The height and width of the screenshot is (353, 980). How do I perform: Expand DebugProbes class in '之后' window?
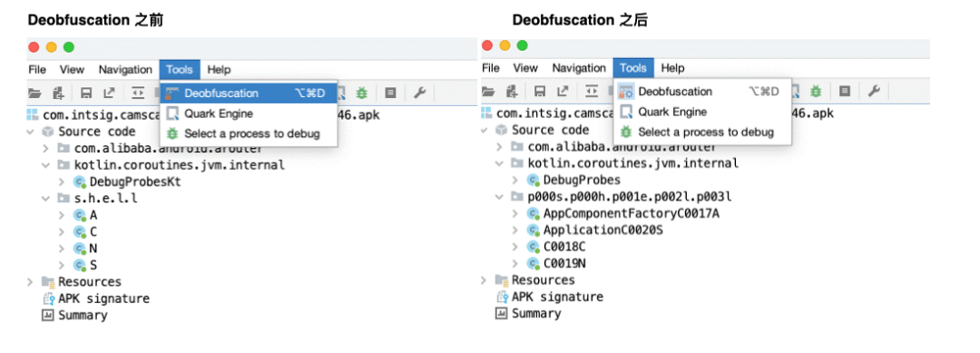point(515,180)
